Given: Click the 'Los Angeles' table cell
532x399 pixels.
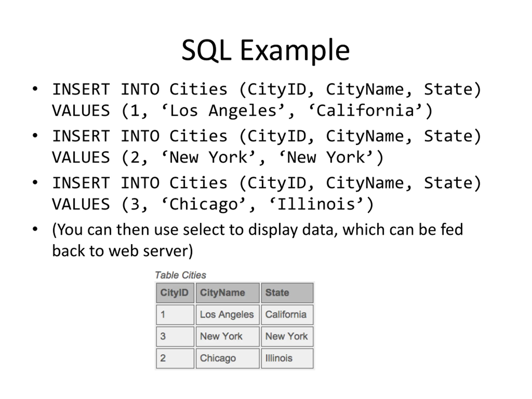Looking at the screenshot, I should click(228, 315).
